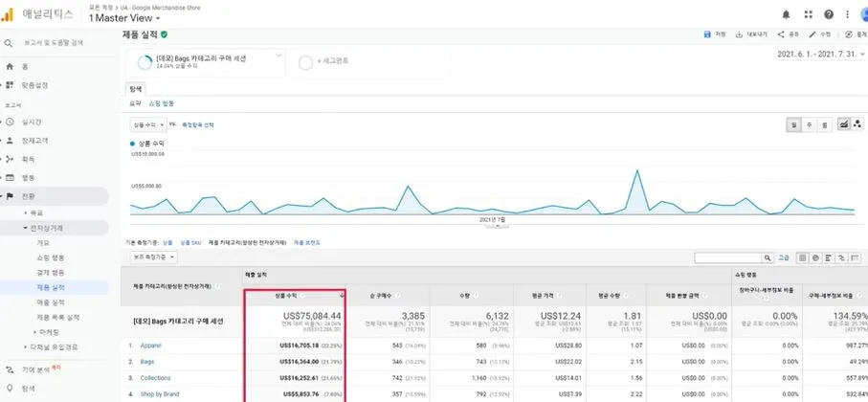Select the comparison view icon
The width and height of the screenshot is (868, 402).
coord(842,258)
